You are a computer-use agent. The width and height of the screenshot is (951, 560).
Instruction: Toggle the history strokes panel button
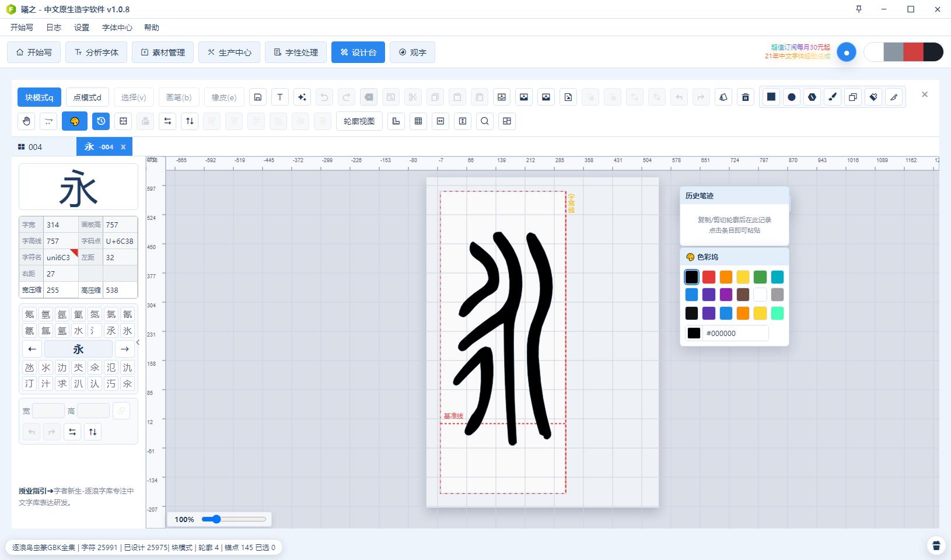tap(101, 121)
